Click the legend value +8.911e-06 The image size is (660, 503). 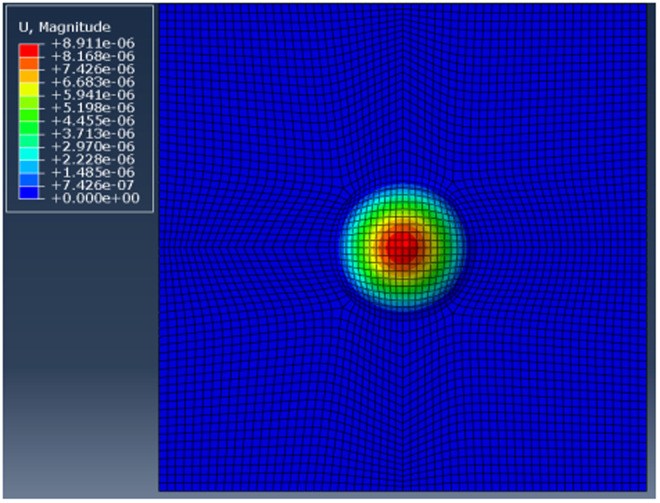coord(93,43)
